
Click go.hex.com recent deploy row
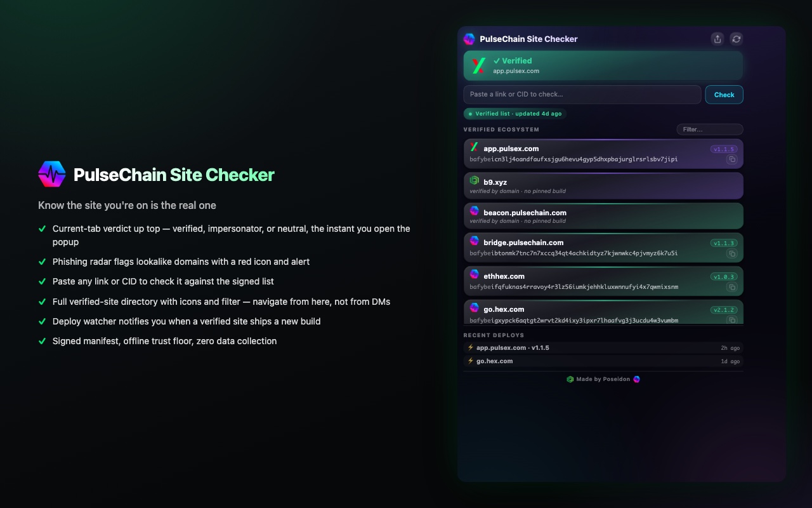(x=603, y=361)
